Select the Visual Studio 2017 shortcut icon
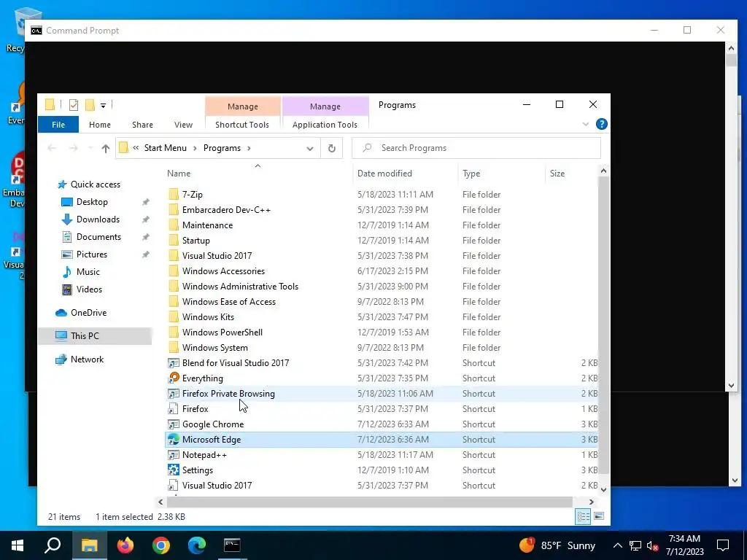 click(x=174, y=485)
